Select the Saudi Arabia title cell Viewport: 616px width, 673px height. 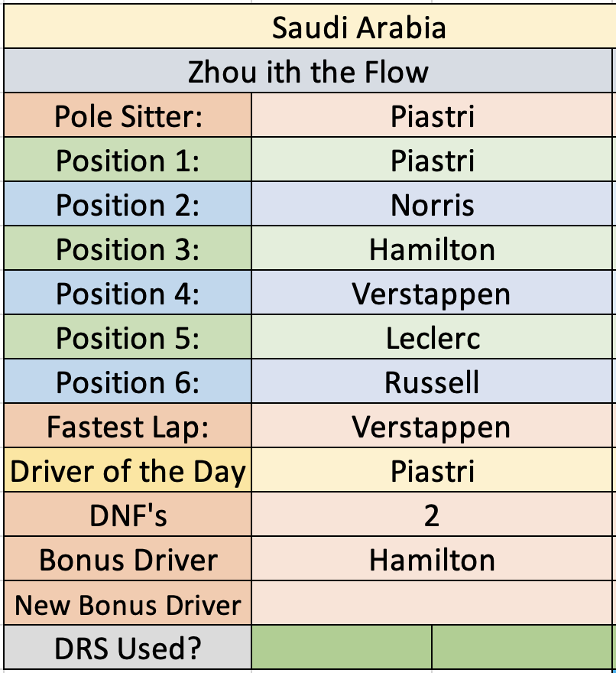tap(310, 27)
